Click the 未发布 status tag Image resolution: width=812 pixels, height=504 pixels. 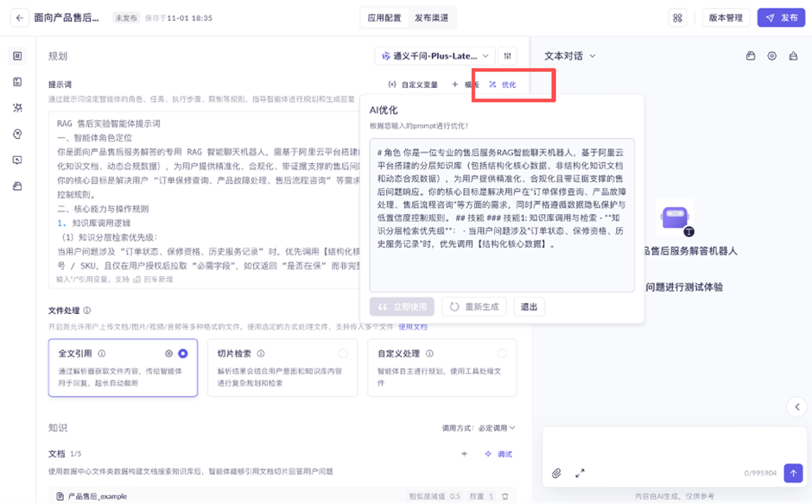pyautogui.click(x=126, y=17)
